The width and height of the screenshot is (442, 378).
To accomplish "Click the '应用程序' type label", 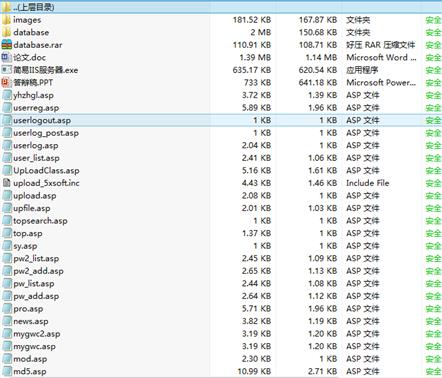I will [x=362, y=70].
